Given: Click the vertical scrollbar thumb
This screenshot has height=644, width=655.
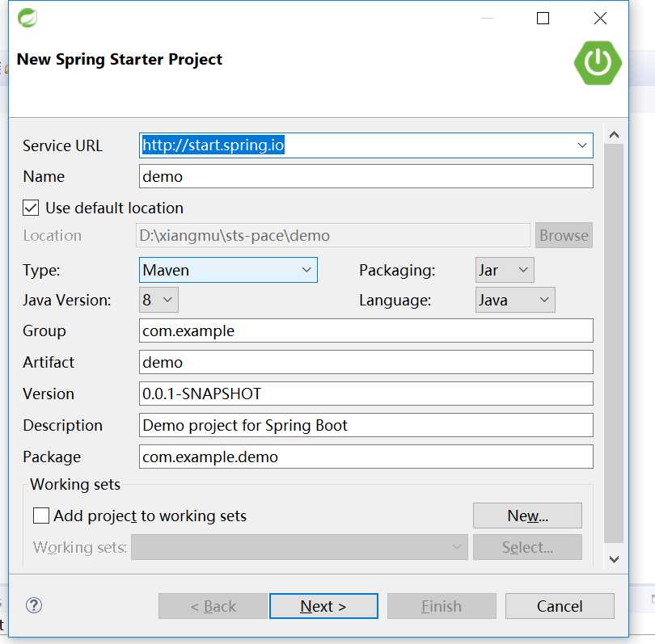Looking at the screenshot, I should (x=614, y=343).
